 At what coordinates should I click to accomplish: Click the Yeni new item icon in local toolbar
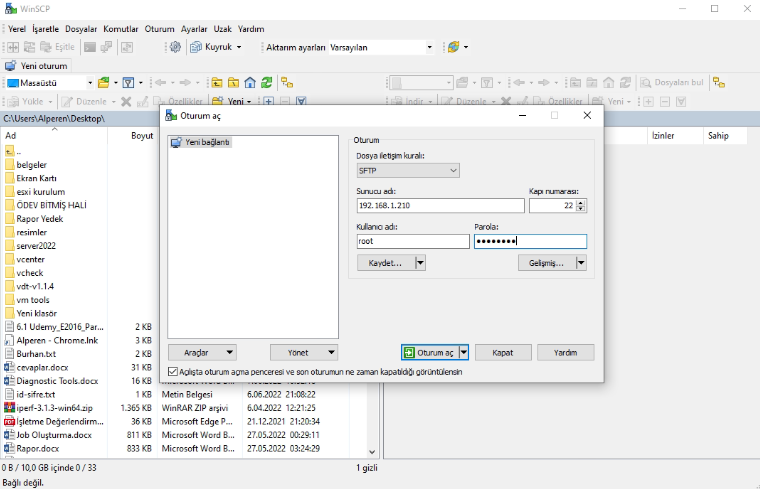(218, 101)
